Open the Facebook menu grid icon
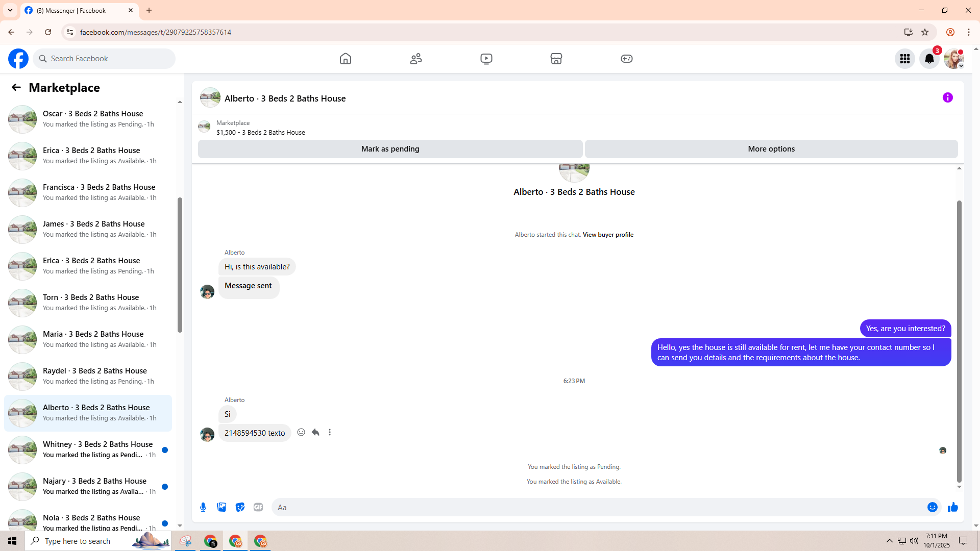Image resolution: width=980 pixels, height=551 pixels. click(x=905, y=59)
